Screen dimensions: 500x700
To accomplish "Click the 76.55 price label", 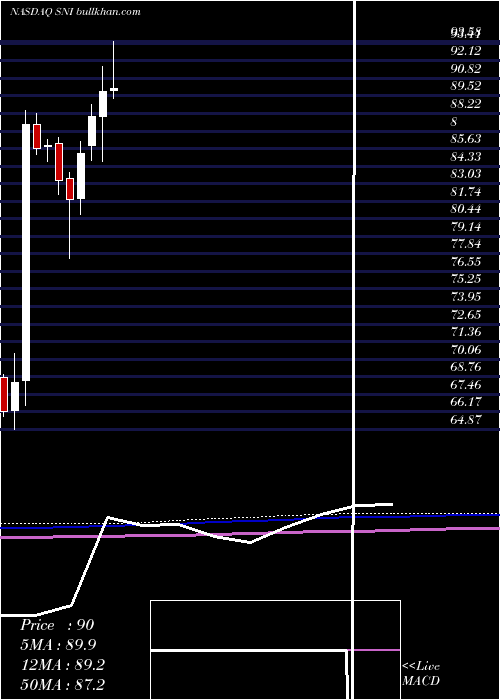I will [466, 262].
